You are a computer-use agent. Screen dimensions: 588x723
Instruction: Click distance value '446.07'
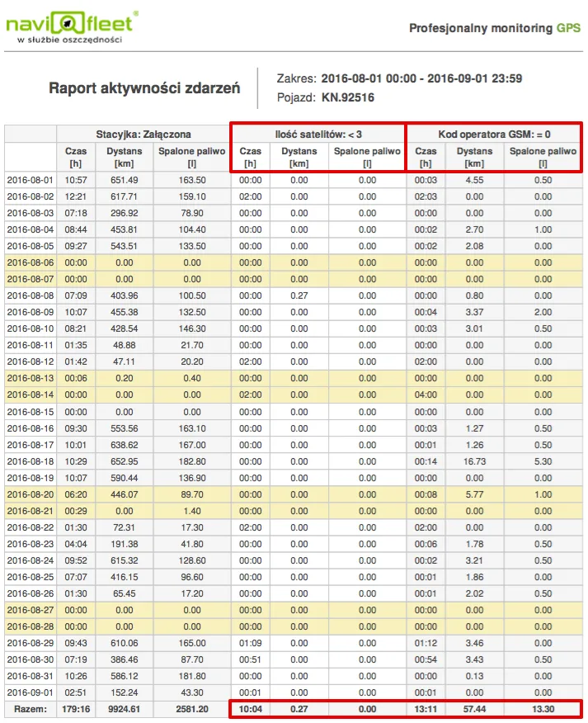124,494
